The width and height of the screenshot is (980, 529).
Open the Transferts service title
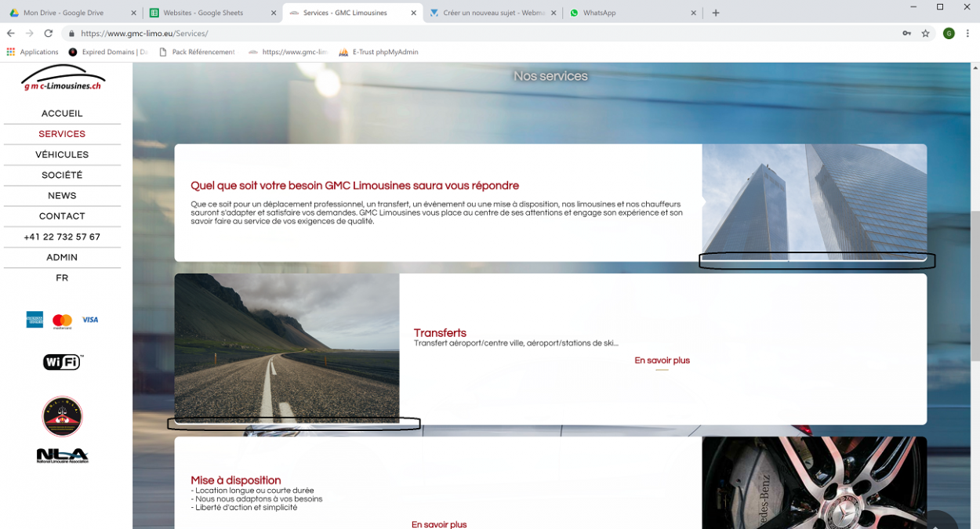pos(440,333)
